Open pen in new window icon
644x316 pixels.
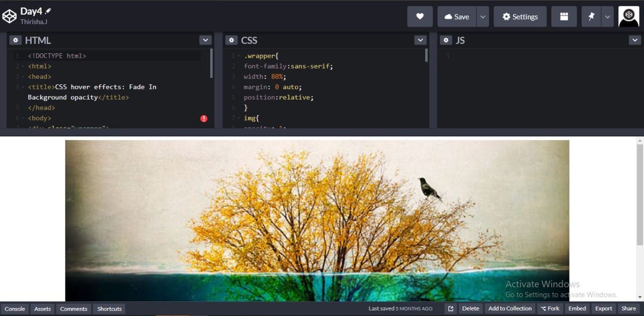coord(451,309)
